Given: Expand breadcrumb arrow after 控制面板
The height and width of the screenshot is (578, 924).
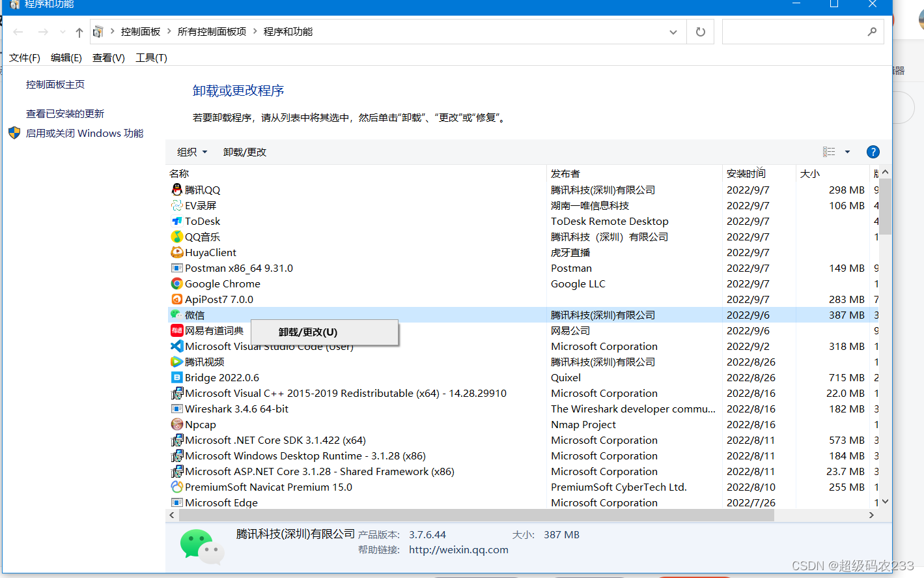Looking at the screenshot, I should pyautogui.click(x=169, y=31).
